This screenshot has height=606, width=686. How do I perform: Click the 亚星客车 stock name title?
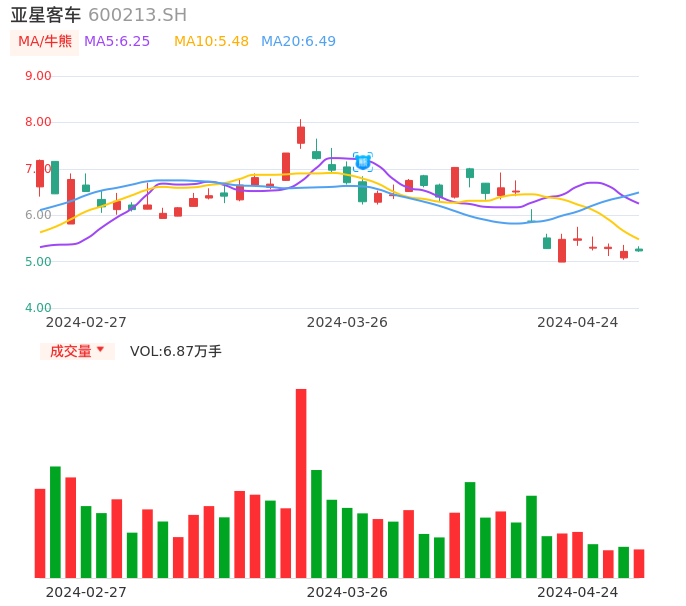pos(46,15)
